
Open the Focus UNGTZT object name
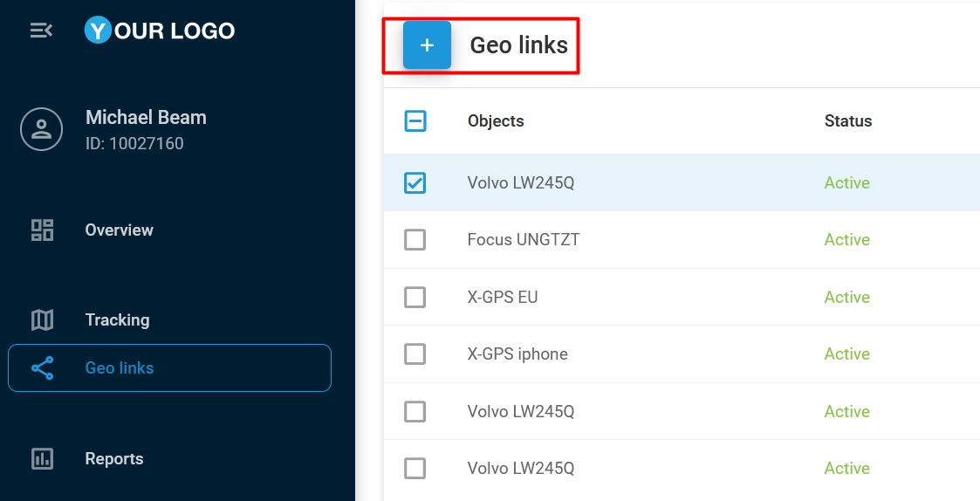tap(523, 240)
